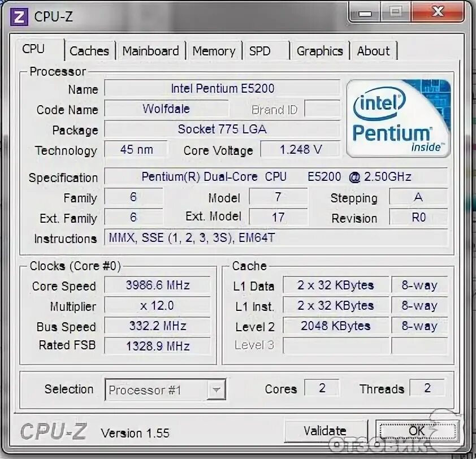Click the L1 Data 8-way associativity value
The image size is (476, 459).
coord(419,285)
